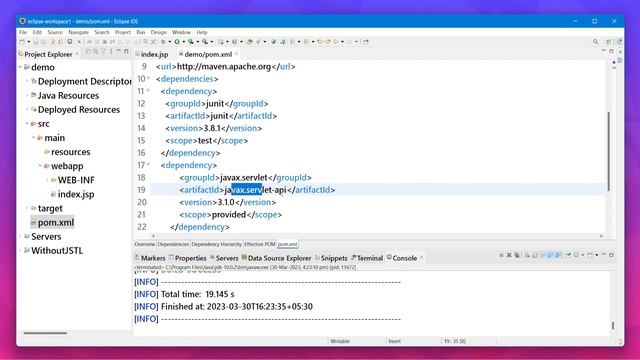Switch to Dependencies tab of POM editor

click(x=173, y=244)
